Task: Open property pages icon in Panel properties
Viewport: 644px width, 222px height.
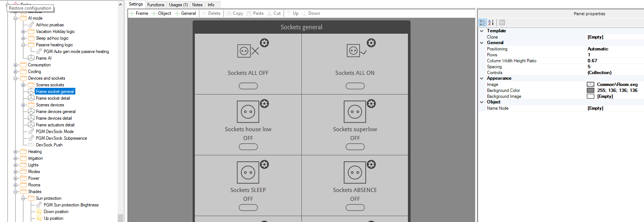Action: pyautogui.click(x=502, y=23)
